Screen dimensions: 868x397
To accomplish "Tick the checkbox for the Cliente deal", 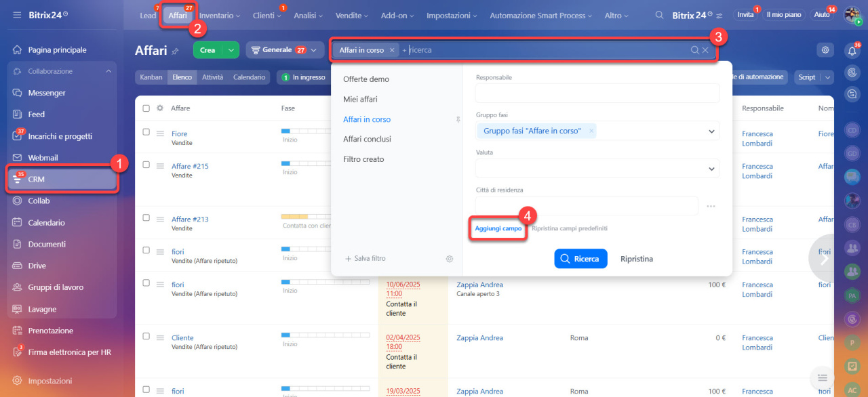I will click(146, 336).
